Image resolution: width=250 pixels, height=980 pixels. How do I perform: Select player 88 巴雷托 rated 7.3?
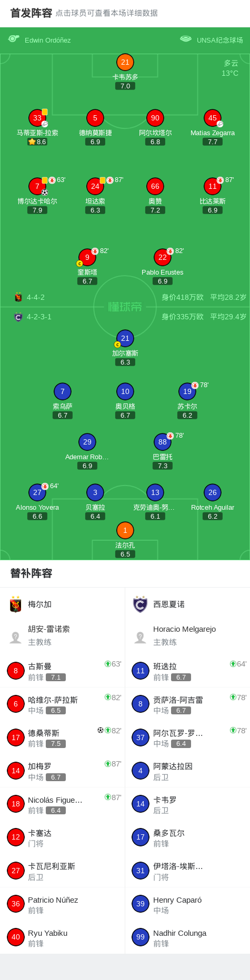[163, 442]
